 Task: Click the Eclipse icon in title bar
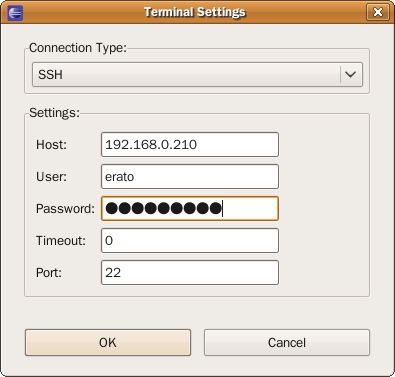15,13
